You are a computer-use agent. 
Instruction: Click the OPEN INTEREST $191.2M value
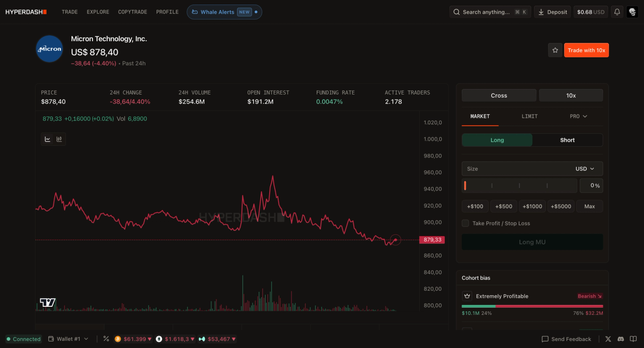coord(260,102)
